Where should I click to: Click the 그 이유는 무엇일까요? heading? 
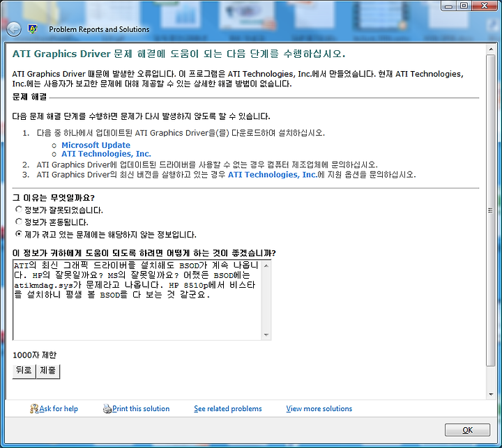[x=54, y=197]
